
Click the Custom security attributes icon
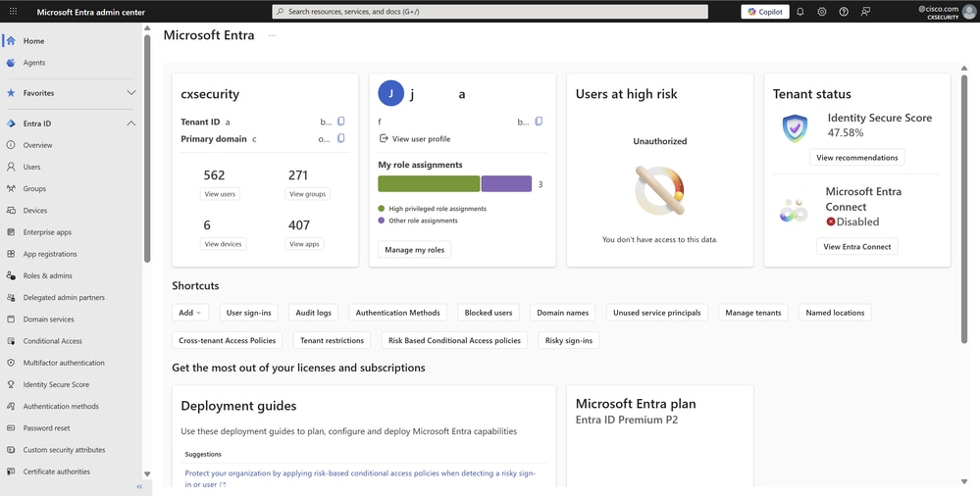click(11, 450)
